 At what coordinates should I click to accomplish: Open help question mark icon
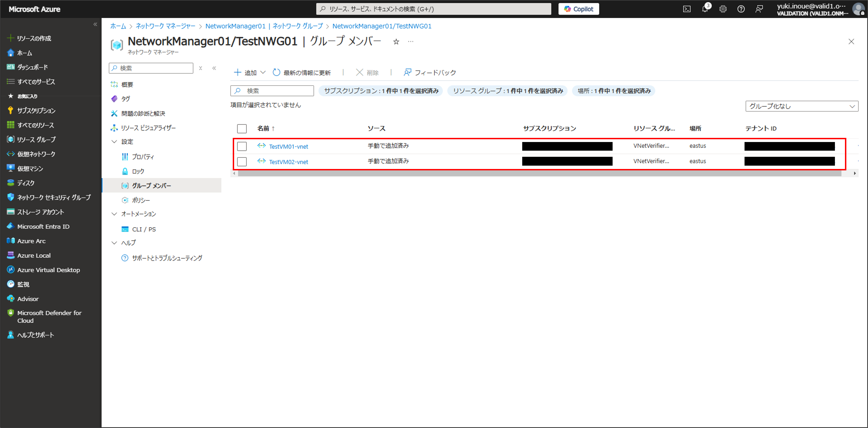click(x=741, y=9)
